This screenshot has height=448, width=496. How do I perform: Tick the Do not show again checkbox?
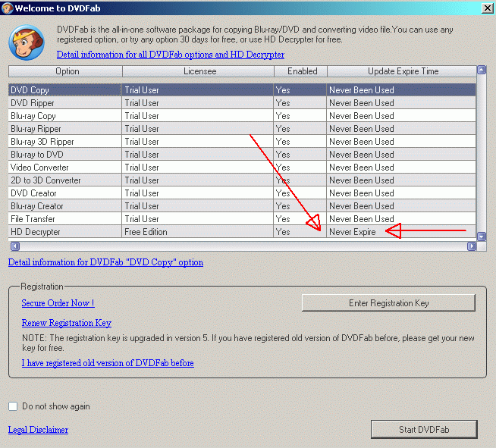(13, 406)
